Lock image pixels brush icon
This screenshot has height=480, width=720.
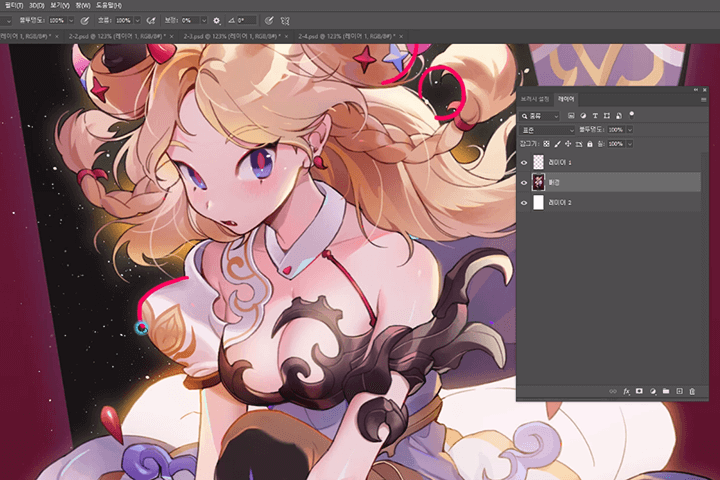(x=557, y=144)
